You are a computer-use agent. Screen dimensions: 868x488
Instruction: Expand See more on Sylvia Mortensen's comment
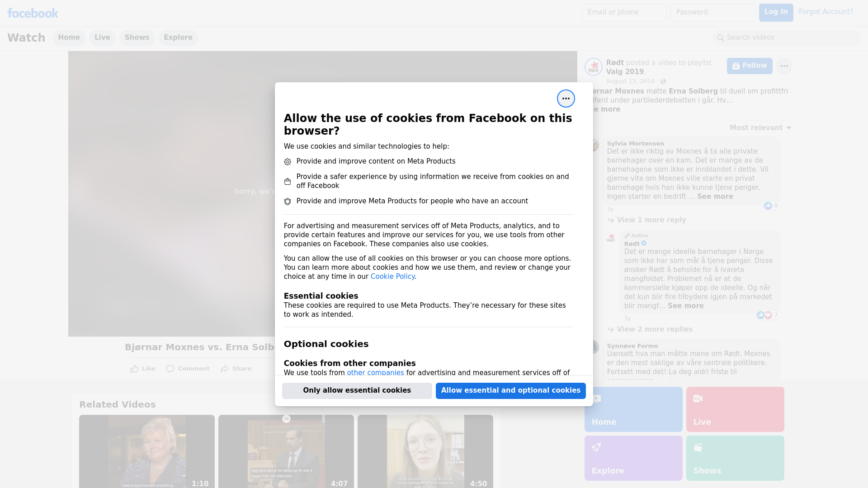[x=715, y=197]
